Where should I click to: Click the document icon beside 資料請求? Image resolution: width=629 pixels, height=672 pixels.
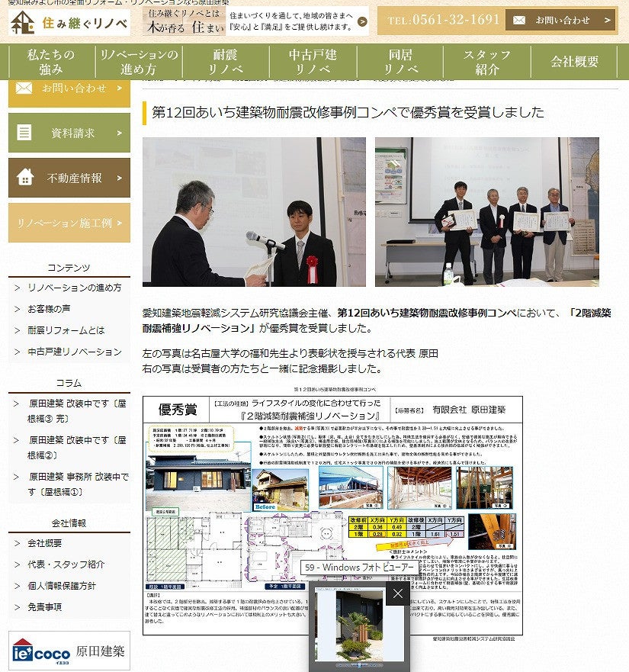point(24,133)
